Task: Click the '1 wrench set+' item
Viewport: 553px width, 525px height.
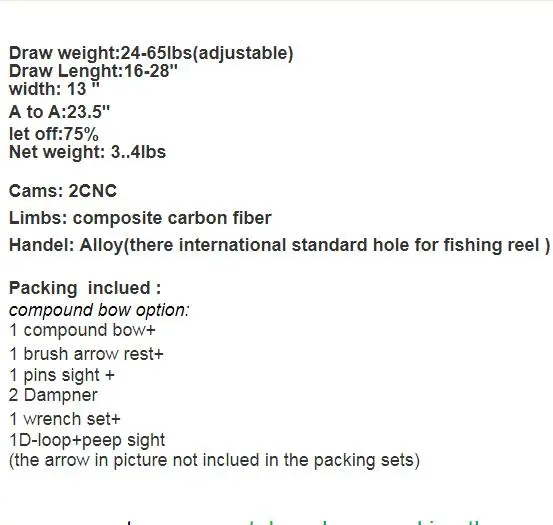Action: click(65, 419)
